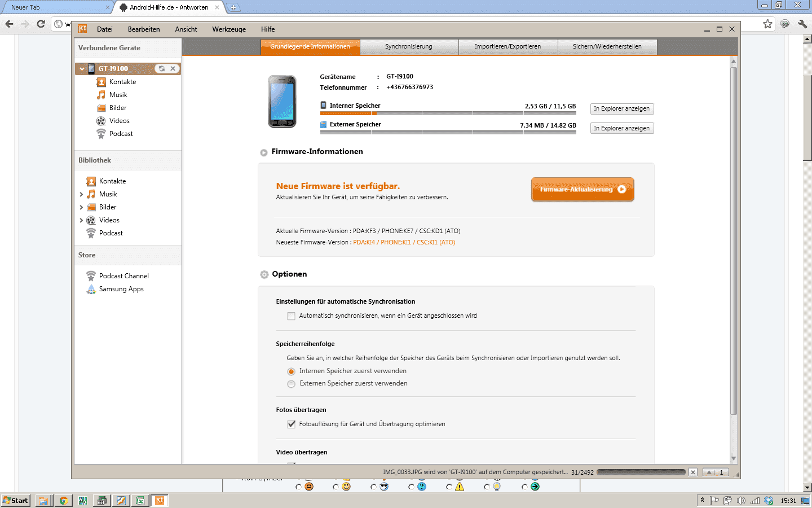Image resolution: width=812 pixels, height=508 pixels.
Task: Select the green arrow radio button in browser
Action: [x=525, y=487]
